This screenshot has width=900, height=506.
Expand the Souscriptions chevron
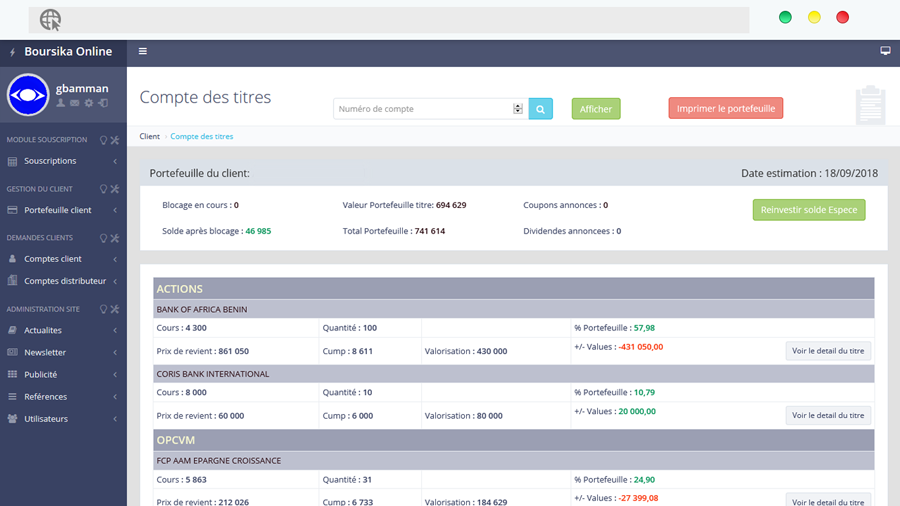[115, 161]
